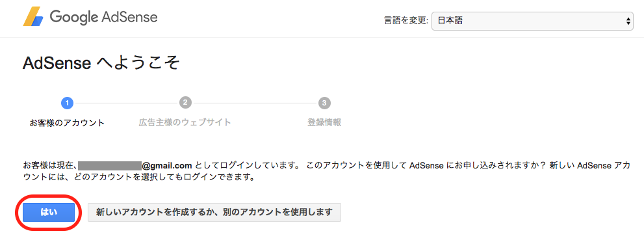Select the step 2 circle indicator
The width and height of the screenshot is (644, 240).
[x=185, y=103]
